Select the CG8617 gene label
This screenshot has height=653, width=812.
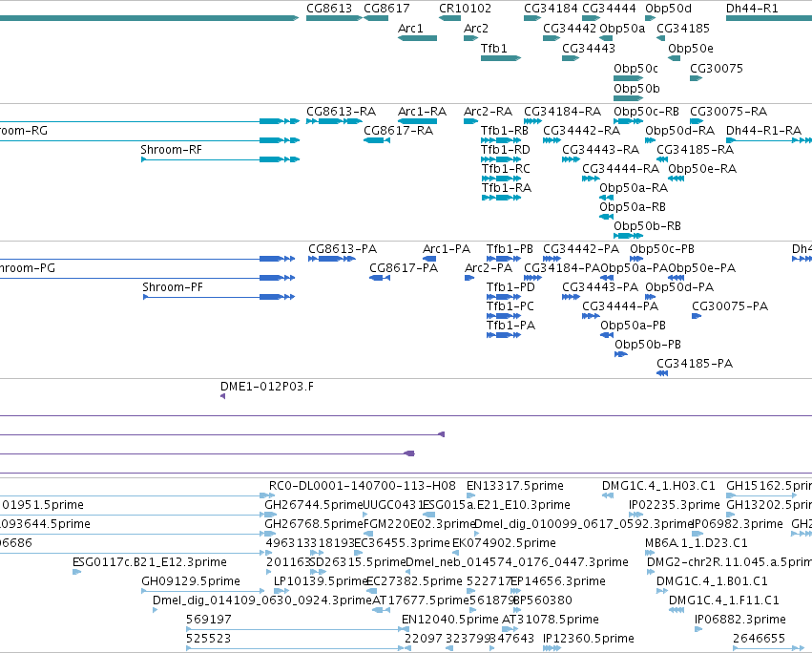tap(386, 9)
